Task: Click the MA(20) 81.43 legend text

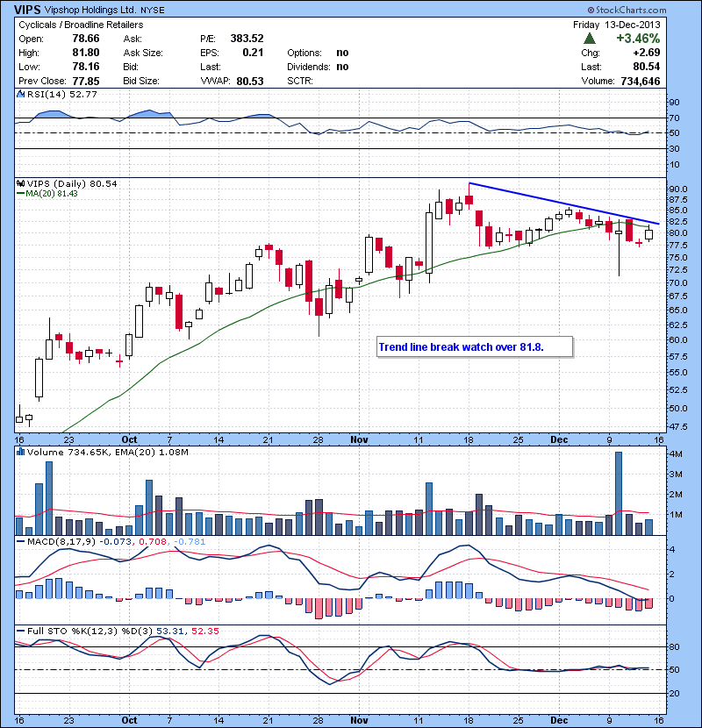Action: click(52, 194)
